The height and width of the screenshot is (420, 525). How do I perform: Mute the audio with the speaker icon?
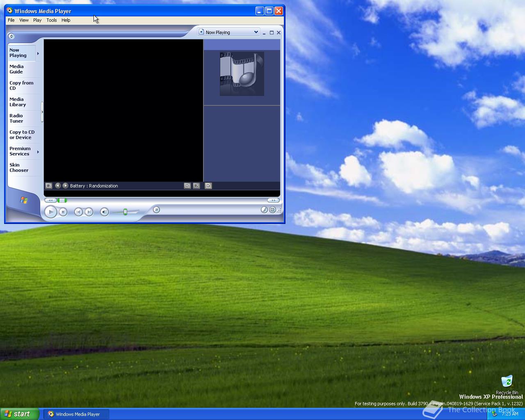[x=104, y=212]
